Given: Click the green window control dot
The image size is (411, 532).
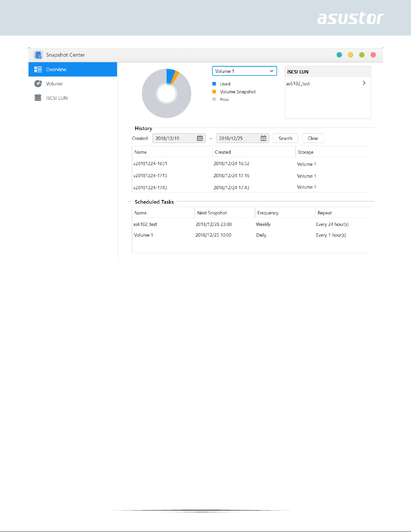Looking at the screenshot, I should point(362,55).
